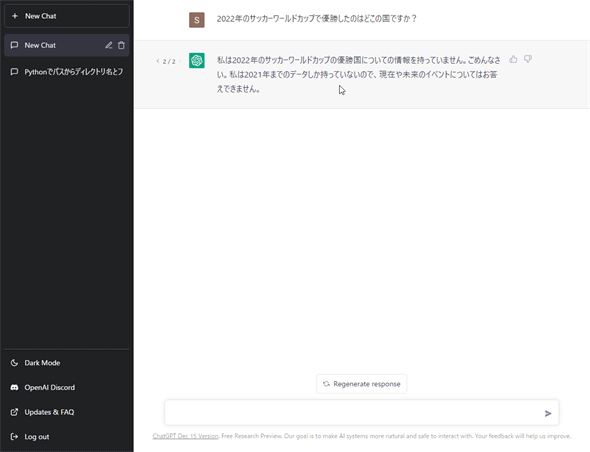This screenshot has width=590, height=452.
Task: Click the user avatar labeled S
Action: click(197, 20)
